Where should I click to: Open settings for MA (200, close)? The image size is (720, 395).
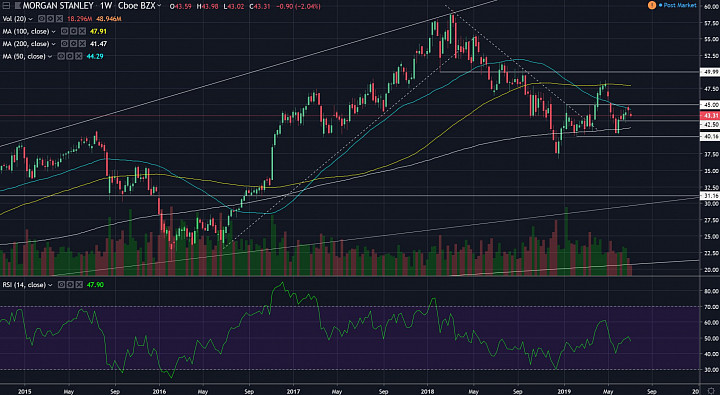coord(73,44)
